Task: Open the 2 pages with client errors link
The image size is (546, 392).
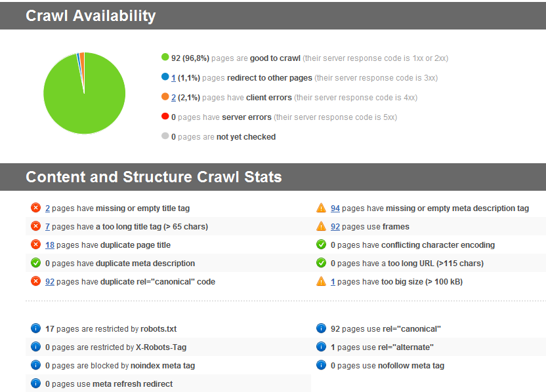Action: pyautogui.click(x=173, y=98)
